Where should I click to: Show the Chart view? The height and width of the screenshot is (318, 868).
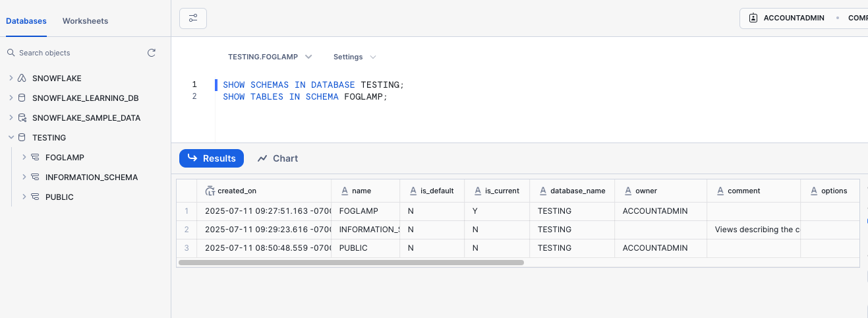tap(277, 158)
